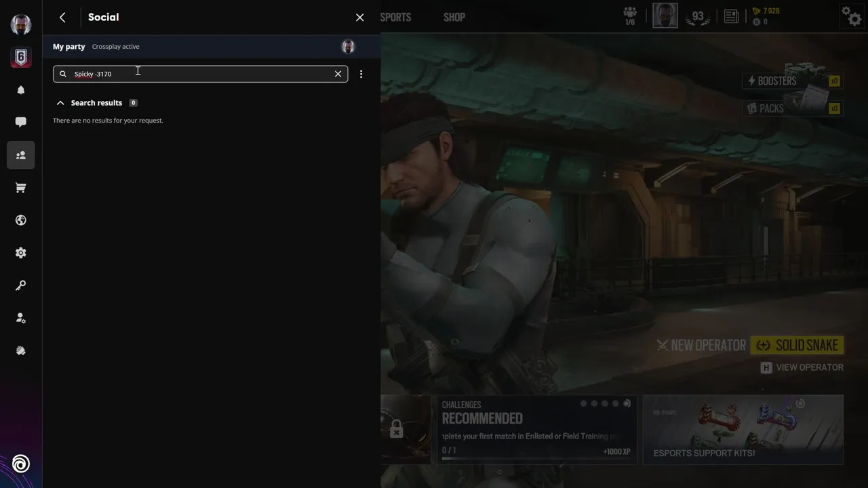Open the squad 1/6 party icon

[630, 16]
